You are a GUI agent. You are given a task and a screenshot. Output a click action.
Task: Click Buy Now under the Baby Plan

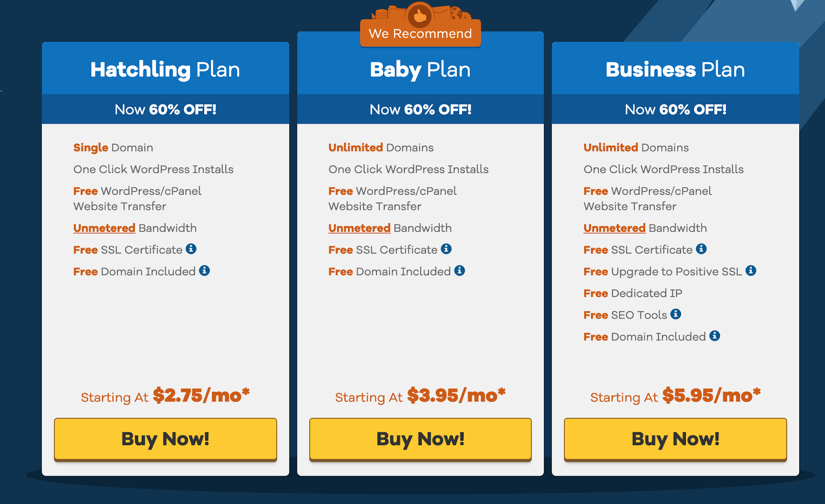point(420,439)
